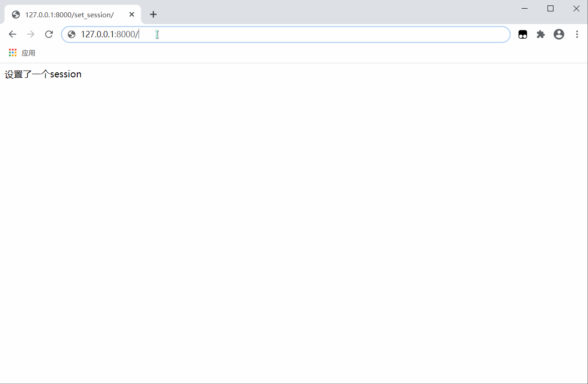
Task: Click the forward navigation arrow
Action: click(30, 34)
